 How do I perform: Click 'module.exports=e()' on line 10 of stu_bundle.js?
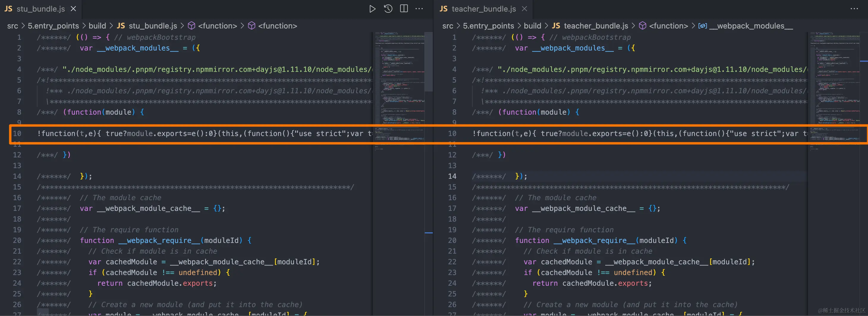[166, 133]
